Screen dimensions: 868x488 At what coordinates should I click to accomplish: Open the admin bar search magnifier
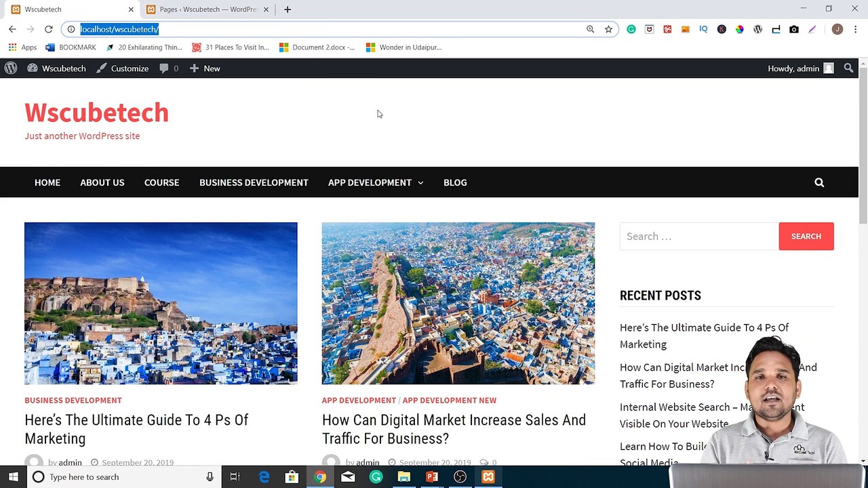pyautogui.click(x=848, y=68)
